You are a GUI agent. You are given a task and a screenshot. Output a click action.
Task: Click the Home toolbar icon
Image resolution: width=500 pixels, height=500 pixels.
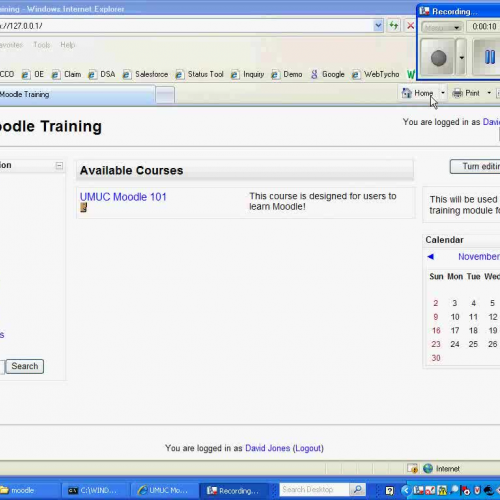[x=418, y=93]
